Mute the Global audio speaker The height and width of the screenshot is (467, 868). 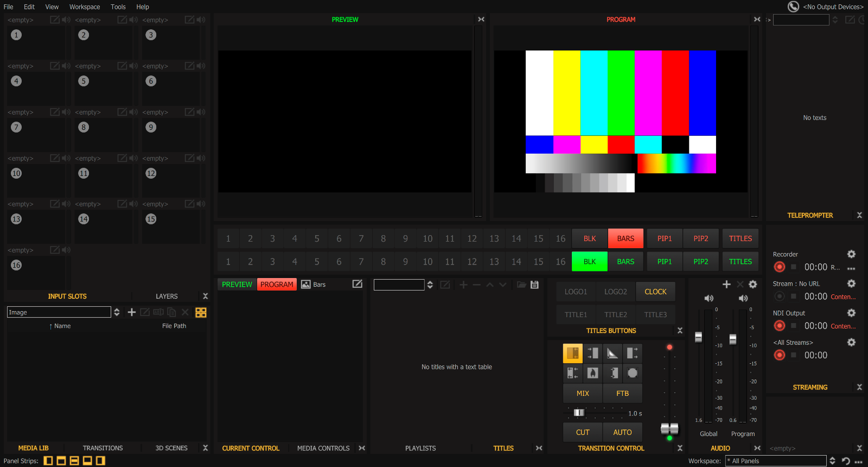click(709, 299)
